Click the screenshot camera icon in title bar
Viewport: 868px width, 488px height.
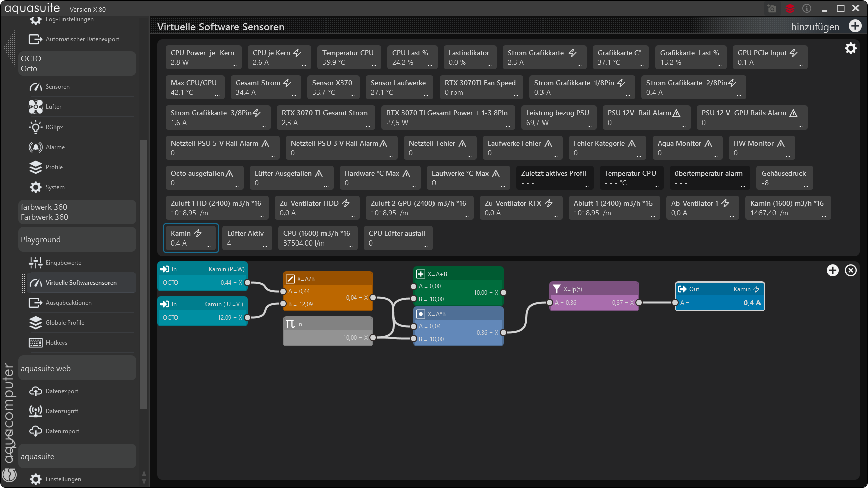tap(772, 9)
